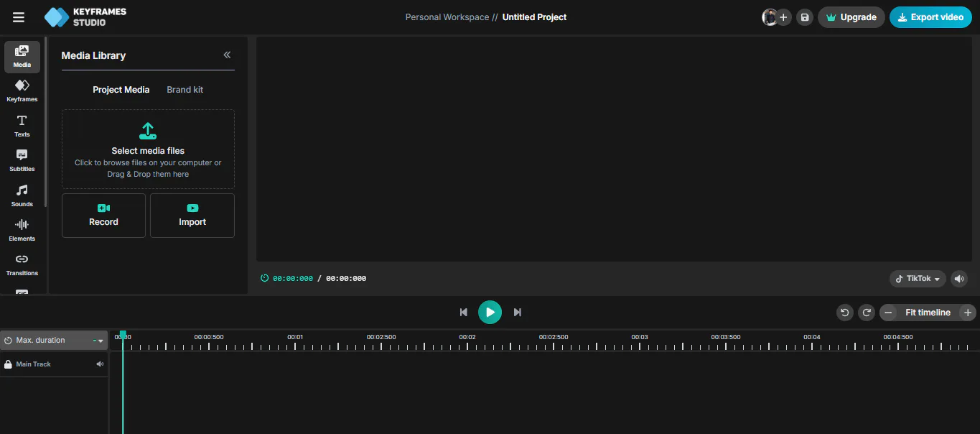Open the Subtitles sidebar tool
The height and width of the screenshot is (434, 980).
(22, 160)
